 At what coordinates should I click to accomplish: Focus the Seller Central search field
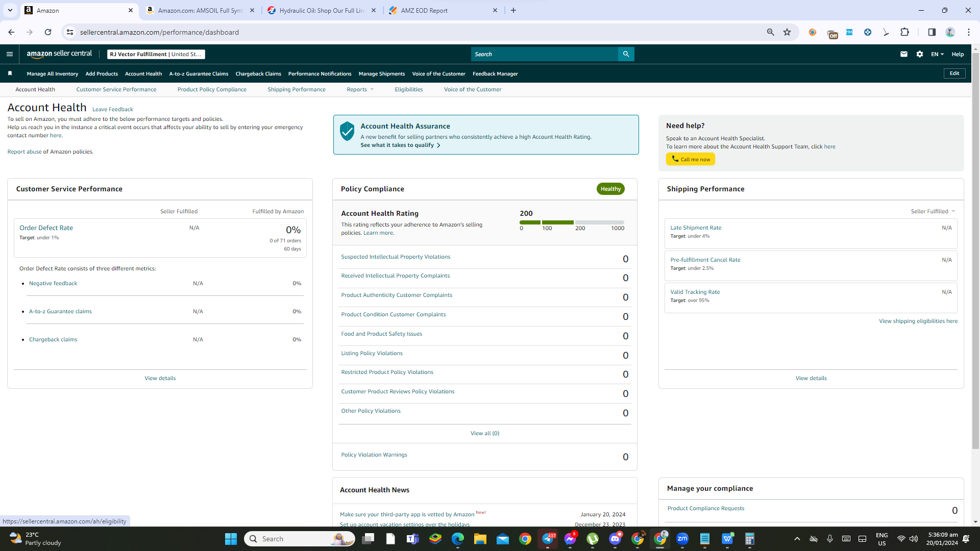click(x=545, y=54)
